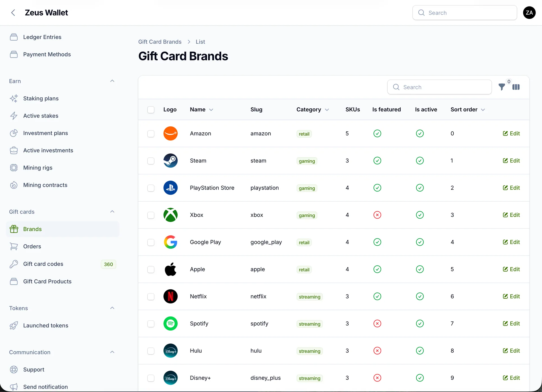The width and height of the screenshot is (542, 392).
Task: Collapse the Communication sidebar section
Action: [x=112, y=352]
